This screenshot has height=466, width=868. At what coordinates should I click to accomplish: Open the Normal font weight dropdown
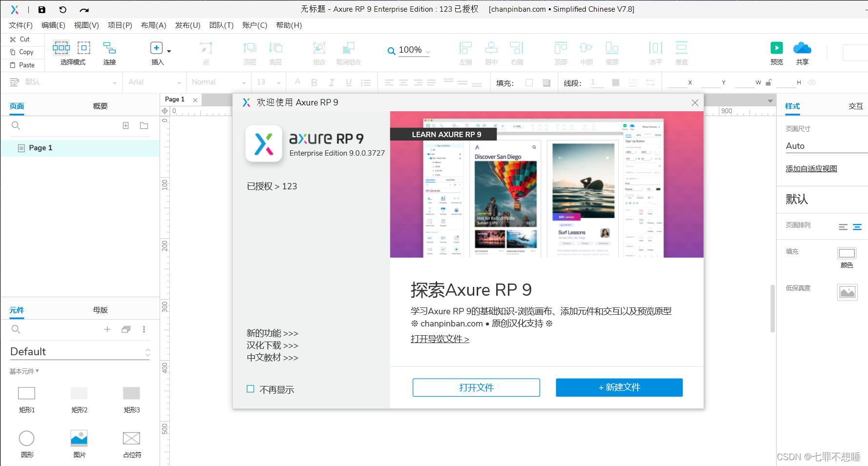[218, 82]
